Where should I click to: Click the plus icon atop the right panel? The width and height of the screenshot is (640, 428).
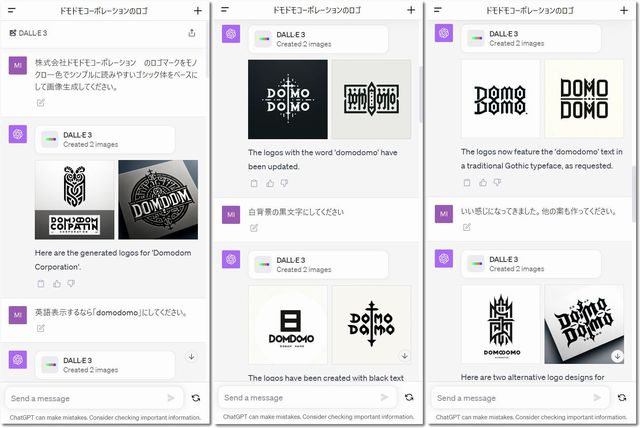point(624,10)
